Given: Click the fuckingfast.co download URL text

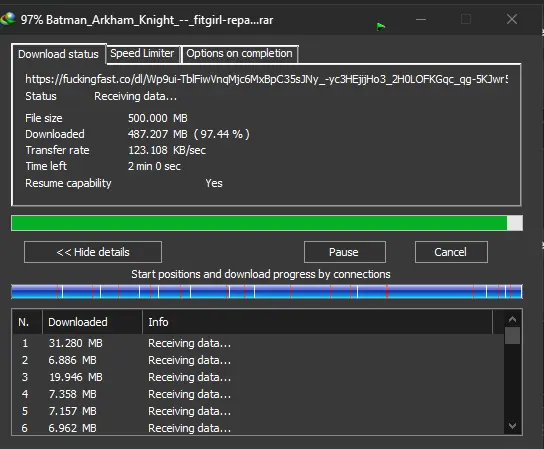Looking at the screenshot, I should click(266, 79).
